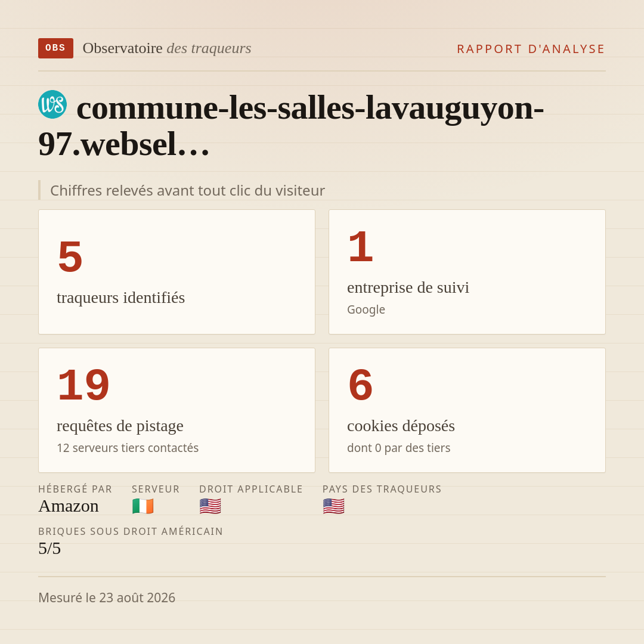The image size is (644, 644).
Task: Open the 1 entreprise de suivi card
Action: coord(467,272)
